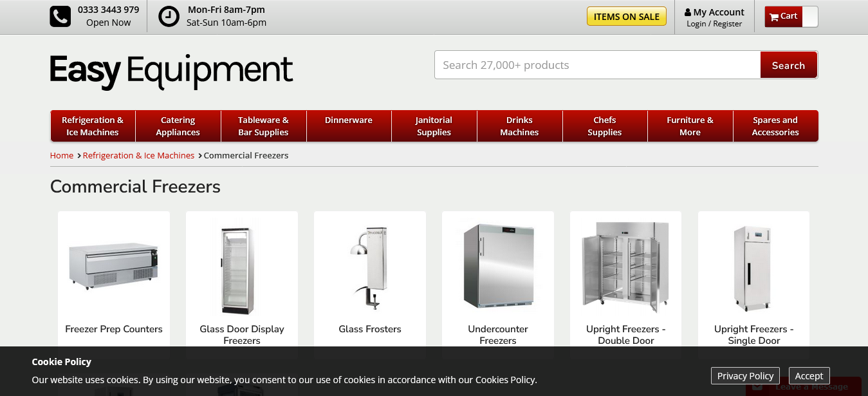Click the clock opening hours icon
This screenshot has height=396, width=868.
[169, 17]
